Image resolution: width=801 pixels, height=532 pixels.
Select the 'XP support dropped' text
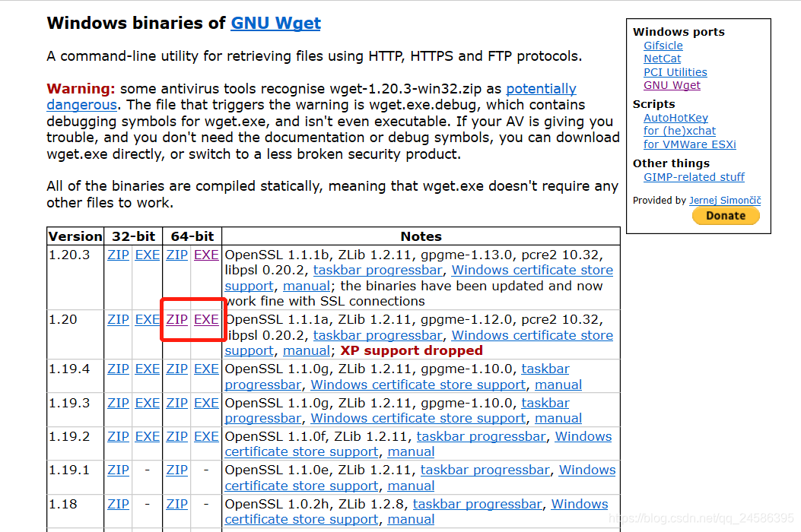412,351
